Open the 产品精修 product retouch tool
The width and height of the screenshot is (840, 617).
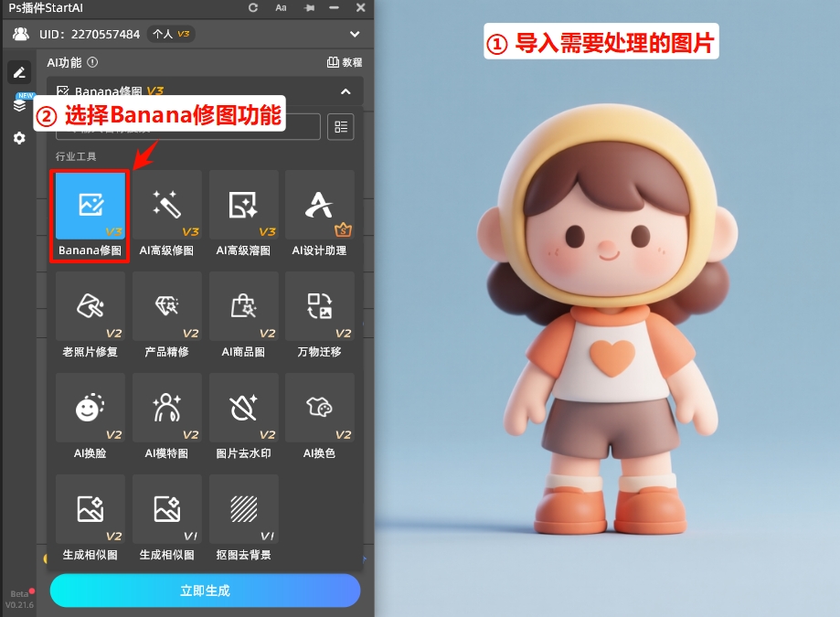coord(166,306)
